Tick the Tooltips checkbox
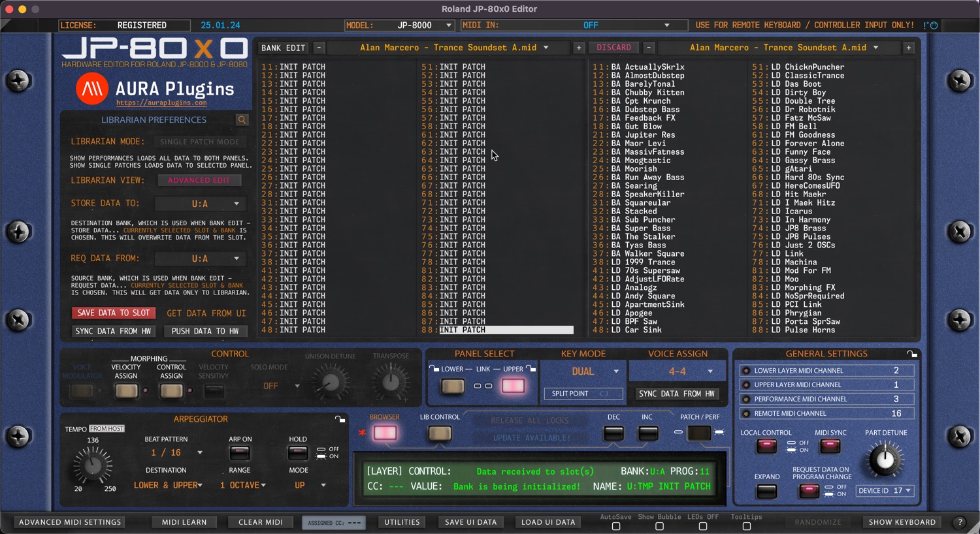The height and width of the screenshot is (534, 980). [x=746, y=526]
